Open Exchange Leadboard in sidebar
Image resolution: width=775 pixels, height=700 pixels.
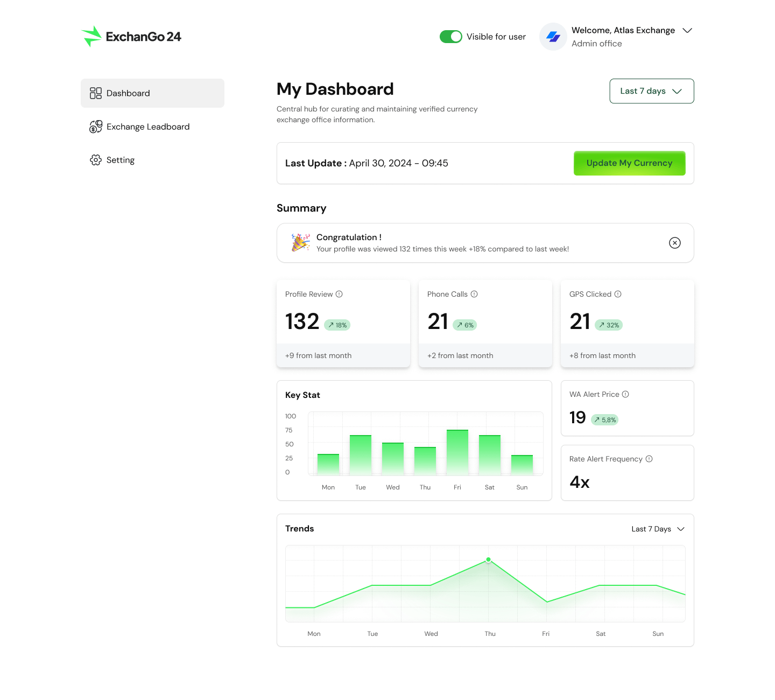(147, 127)
